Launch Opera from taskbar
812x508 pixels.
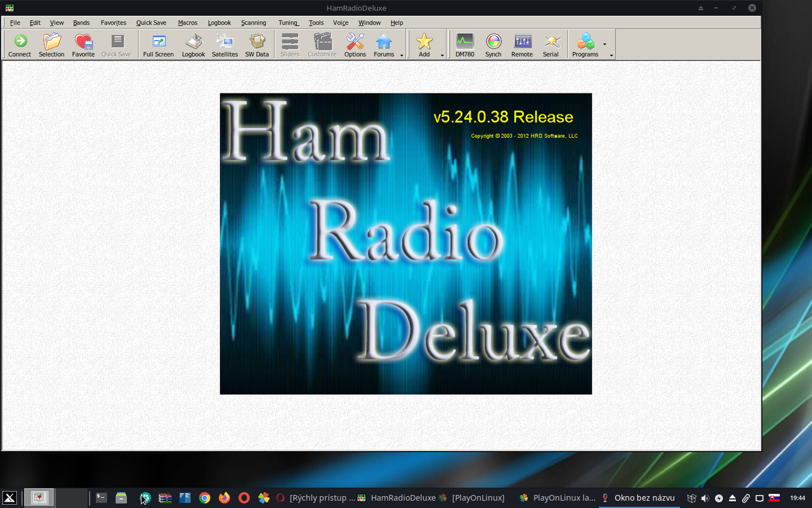[244, 498]
